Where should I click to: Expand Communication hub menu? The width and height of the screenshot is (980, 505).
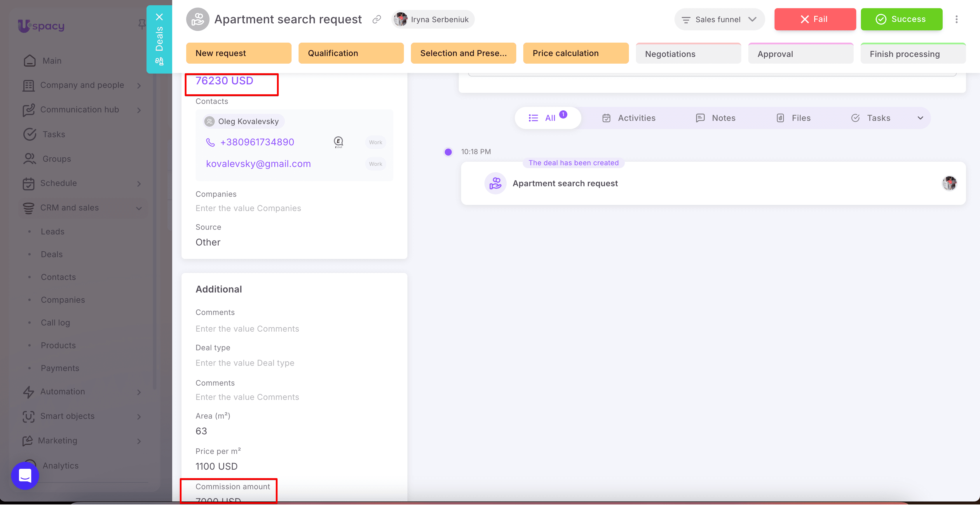[x=82, y=109]
